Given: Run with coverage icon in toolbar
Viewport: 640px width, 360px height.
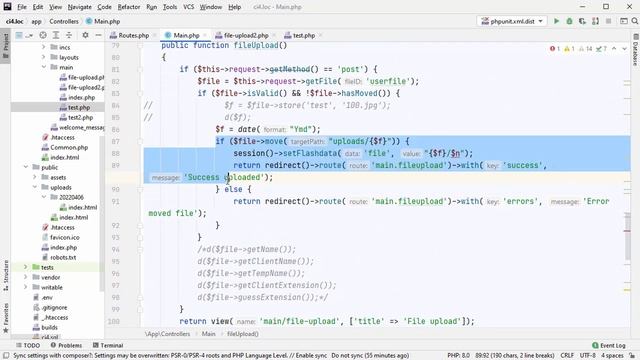Looking at the screenshot, I should pyautogui.click(x=582, y=21).
